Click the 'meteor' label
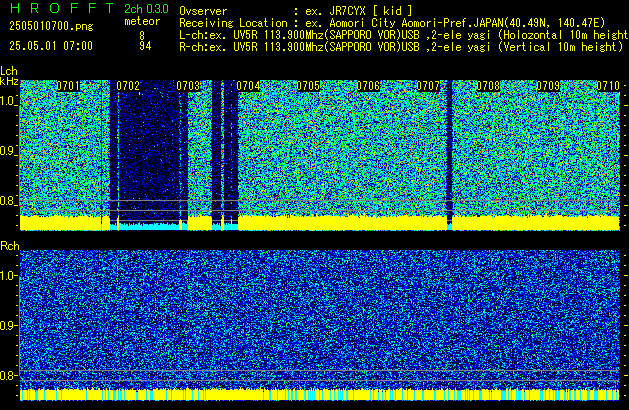Viewport: 629px width, 410px height. point(142,21)
